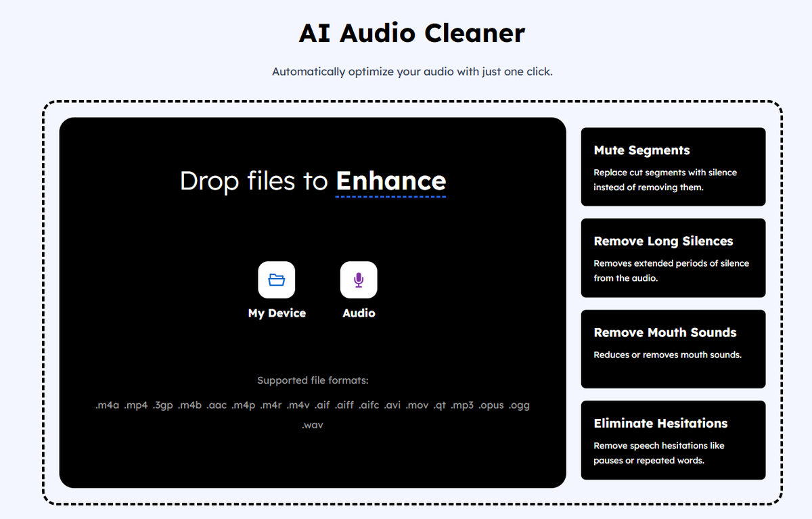Click the .wav format text

pyautogui.click(x=312, y=424)
